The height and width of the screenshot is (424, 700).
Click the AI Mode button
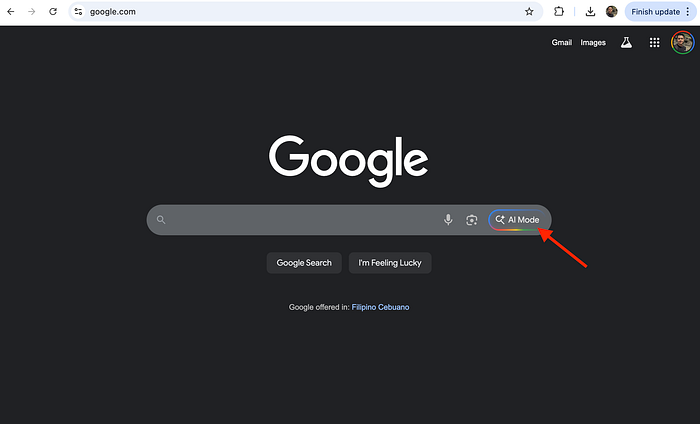(x=517, y=220)
